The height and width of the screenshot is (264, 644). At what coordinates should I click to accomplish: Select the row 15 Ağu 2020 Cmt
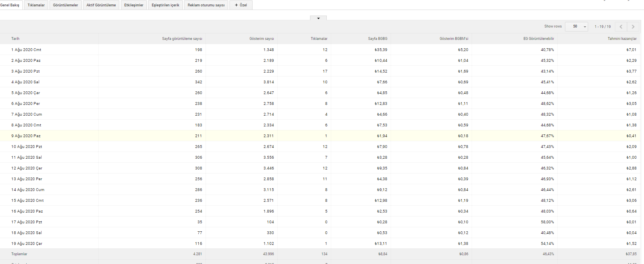point(320,201)
